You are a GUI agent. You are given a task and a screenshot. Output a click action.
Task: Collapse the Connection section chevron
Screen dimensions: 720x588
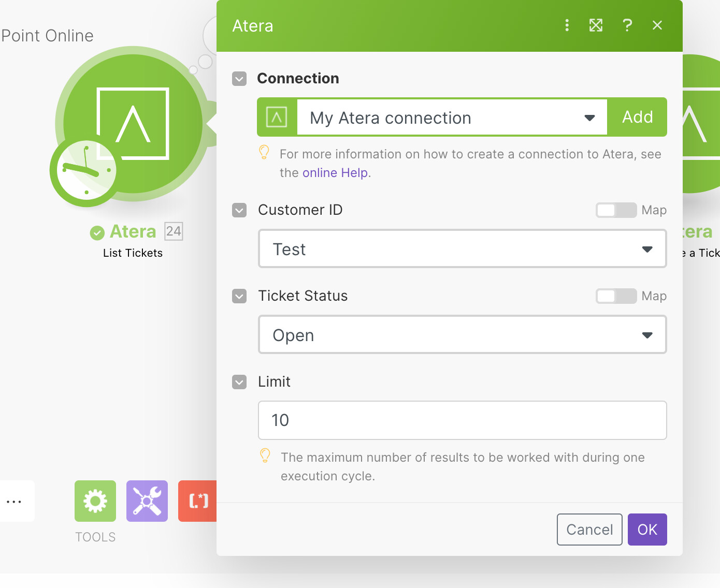(x=239, y=79)
